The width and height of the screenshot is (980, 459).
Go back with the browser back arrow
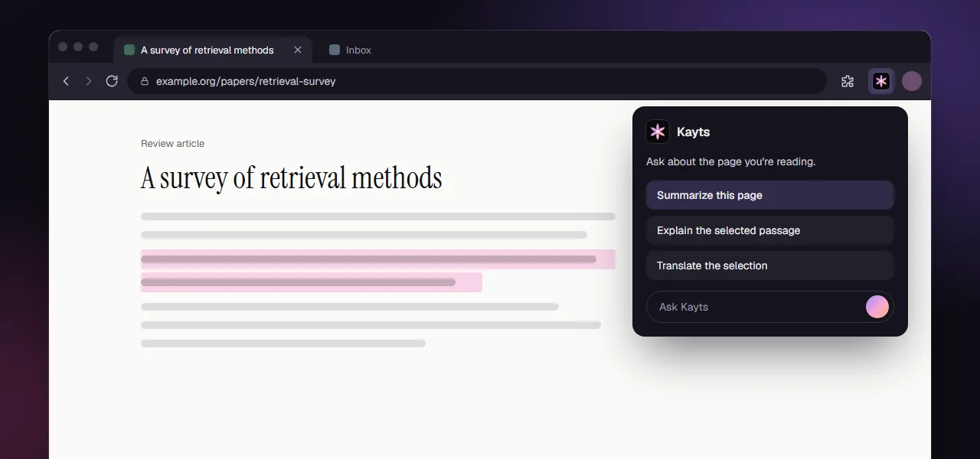66,81
